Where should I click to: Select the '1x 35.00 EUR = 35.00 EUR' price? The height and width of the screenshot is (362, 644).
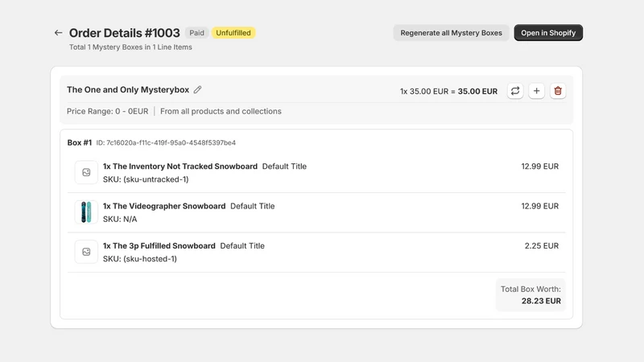pos(448,91)
